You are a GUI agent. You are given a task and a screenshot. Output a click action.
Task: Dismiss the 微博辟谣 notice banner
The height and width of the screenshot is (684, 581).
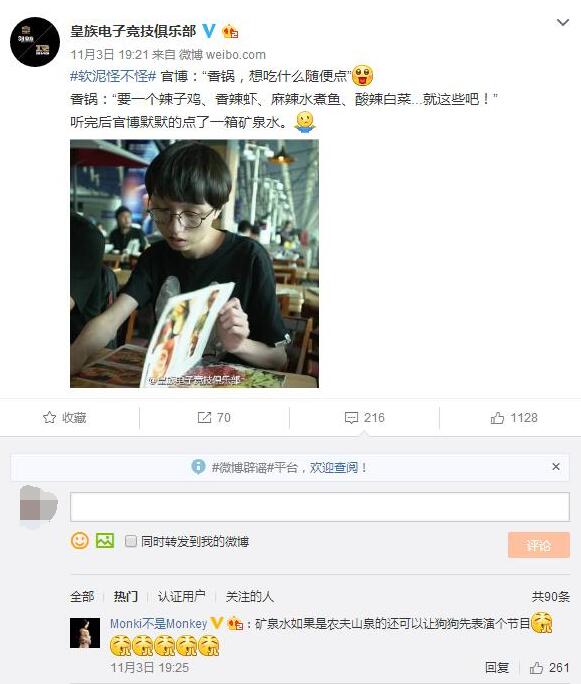point(556,467)
